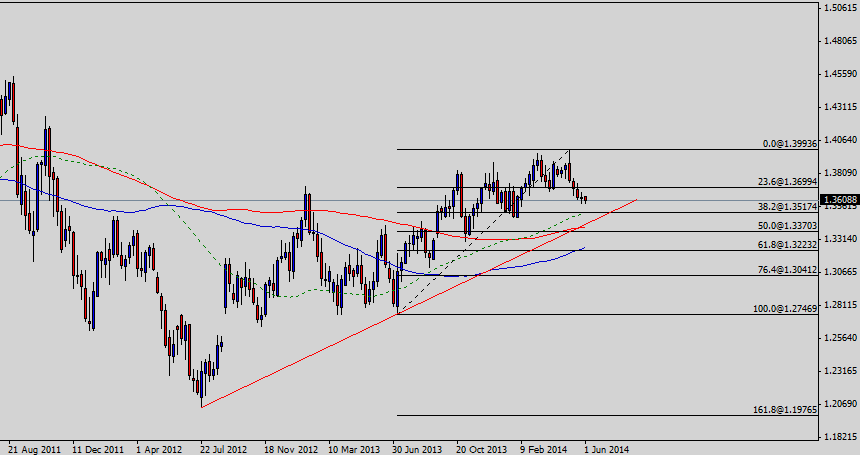The width and height of the screenshot is (860, 455).
Task: Click the 21 Aug 2011 date label
Action: [33, 449]
